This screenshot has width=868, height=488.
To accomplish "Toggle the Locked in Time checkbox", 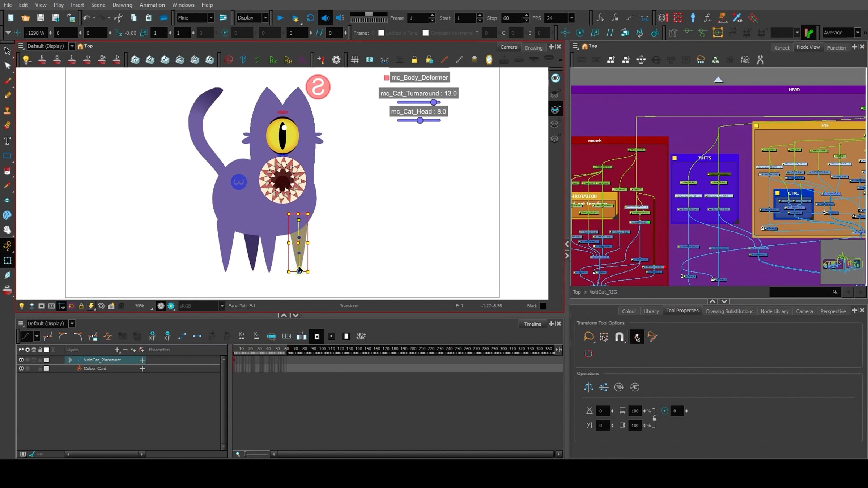I will click(x=381, y=33).
